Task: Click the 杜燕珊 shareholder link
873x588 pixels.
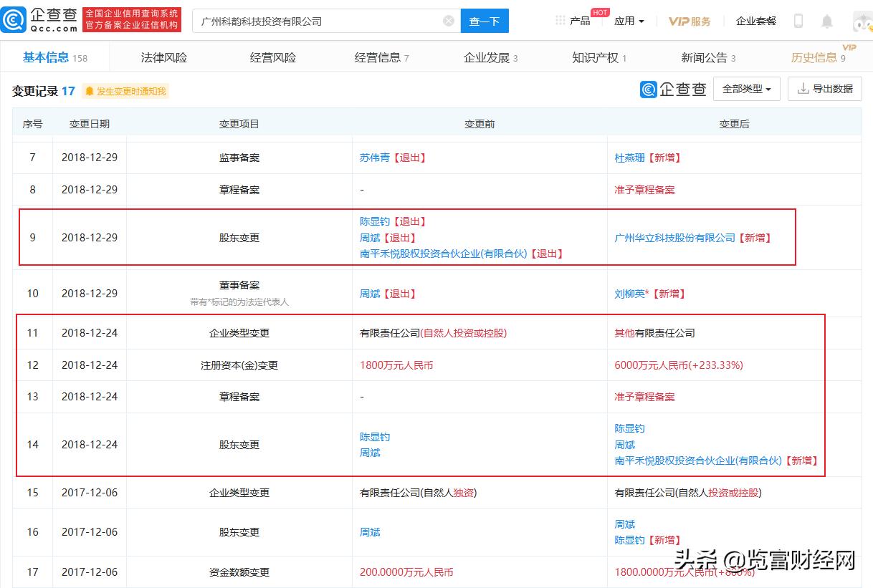Action: (x=629, y=158)
